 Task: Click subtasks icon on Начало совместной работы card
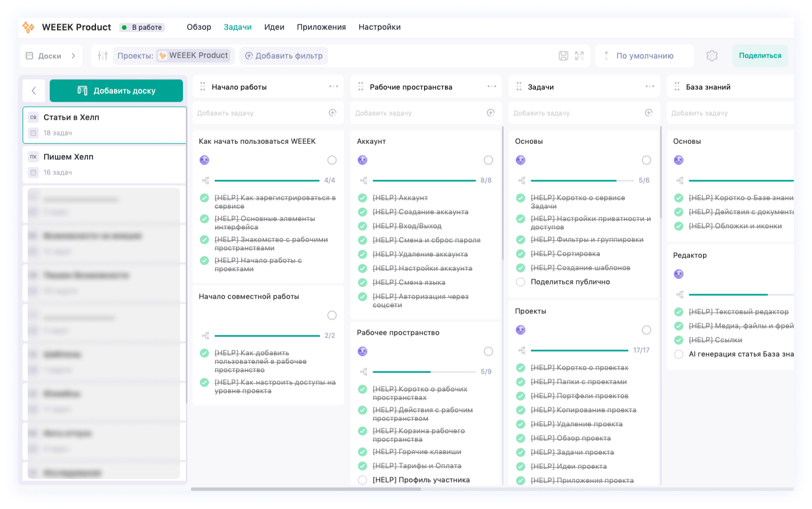click(206, 336)
